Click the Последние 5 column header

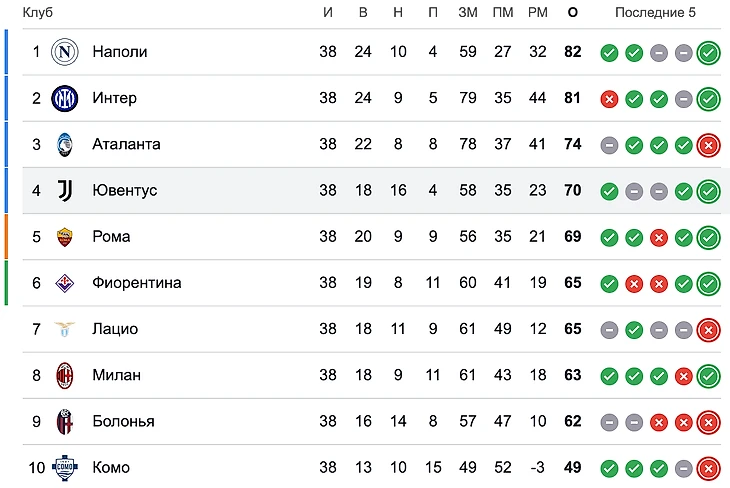tap(655, 12)
